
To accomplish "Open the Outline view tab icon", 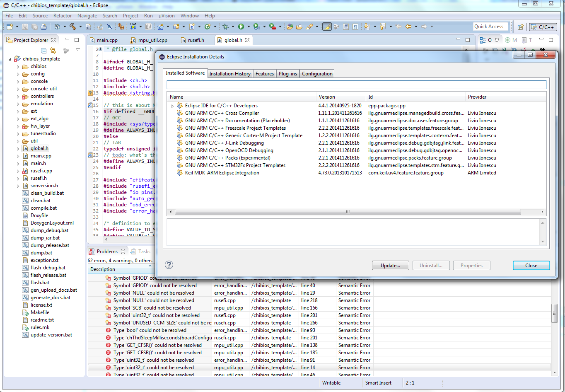I will coord(483,40).
